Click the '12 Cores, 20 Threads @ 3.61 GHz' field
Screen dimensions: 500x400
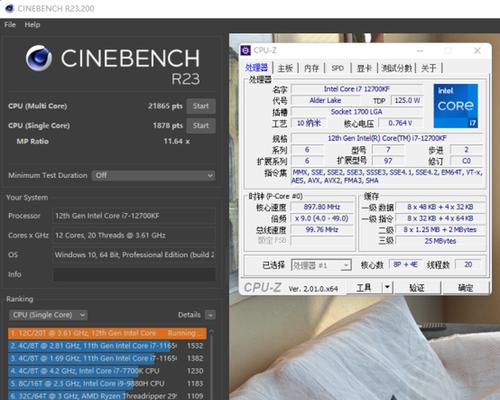coord(134,235)
